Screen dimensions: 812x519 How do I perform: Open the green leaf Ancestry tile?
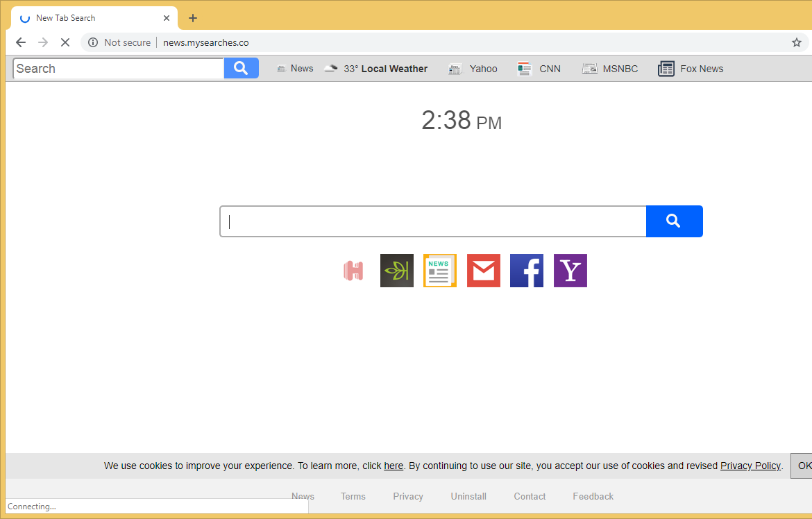[x=397, y=271]
